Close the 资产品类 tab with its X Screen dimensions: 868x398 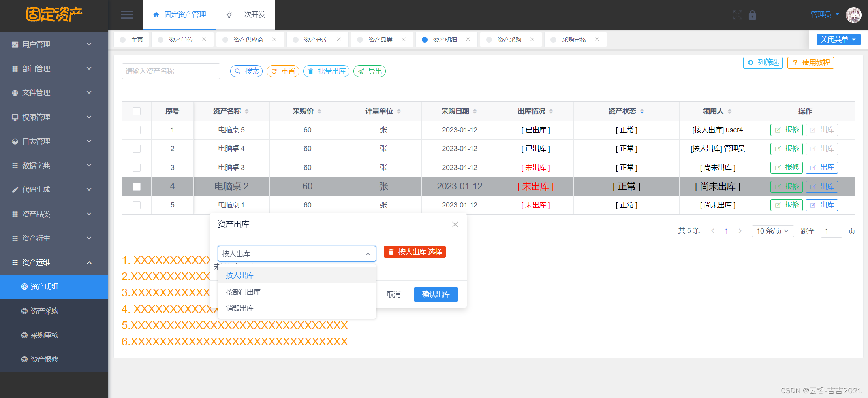point(404,39)
